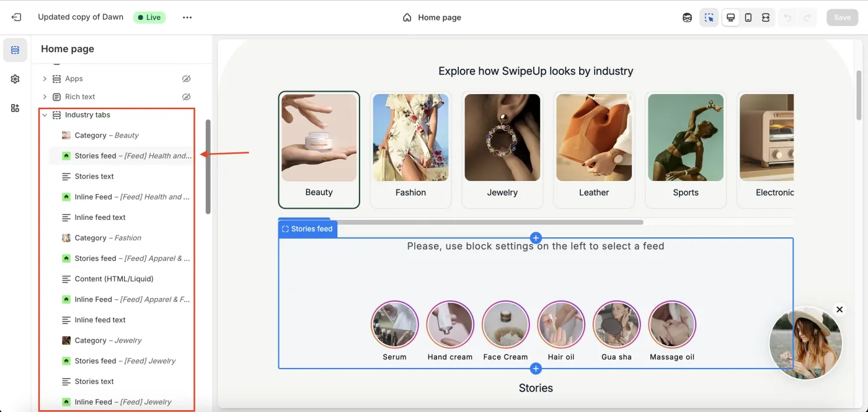Click the Save button
The width and height of the screenshot is (868, 412).
[842, 17]
